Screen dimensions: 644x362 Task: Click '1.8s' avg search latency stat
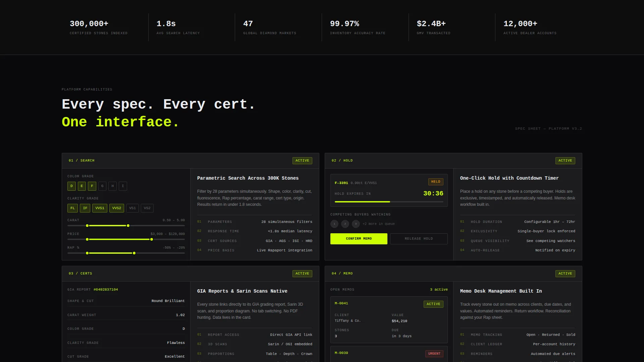(x=166, y=24)
